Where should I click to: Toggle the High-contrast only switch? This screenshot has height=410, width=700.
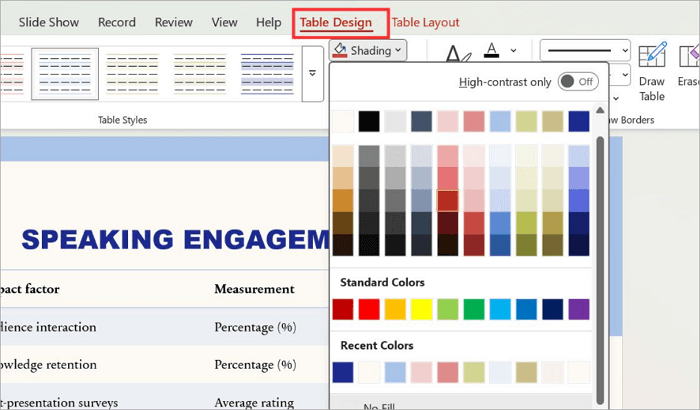[x=578, y=82]
